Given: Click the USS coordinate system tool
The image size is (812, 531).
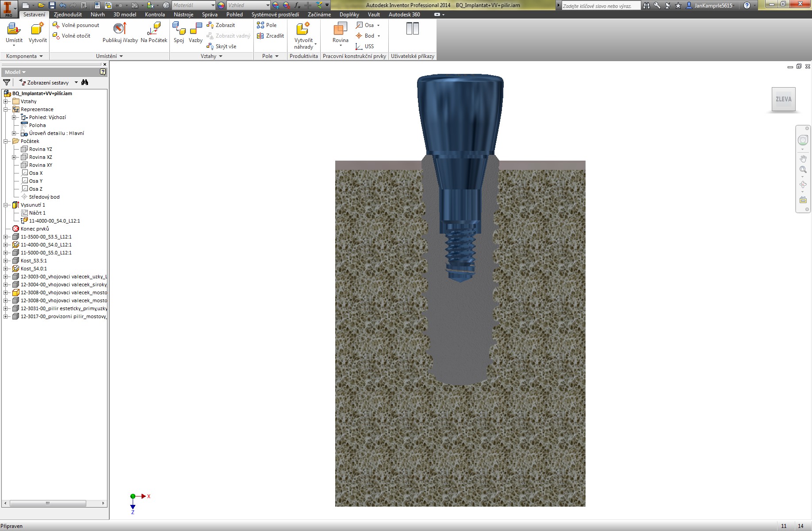Looking at the screenshot, I should (x=365, y=46).
